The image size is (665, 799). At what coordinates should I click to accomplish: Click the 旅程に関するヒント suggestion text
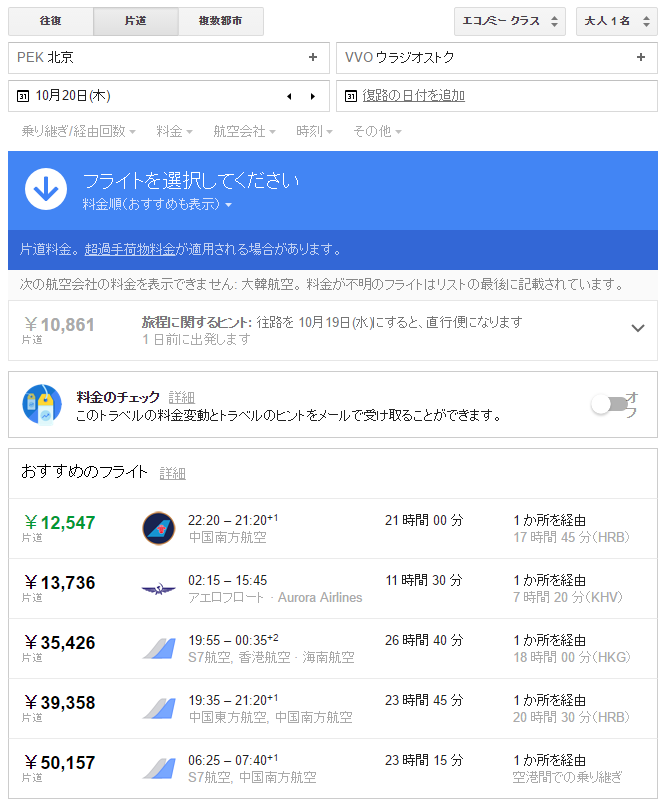point(332,322)
